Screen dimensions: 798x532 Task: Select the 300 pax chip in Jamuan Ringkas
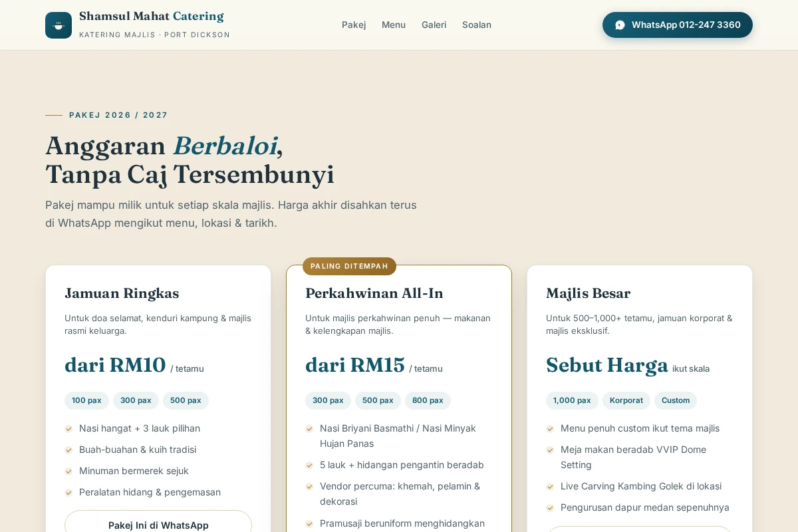(x=136, y=400)
